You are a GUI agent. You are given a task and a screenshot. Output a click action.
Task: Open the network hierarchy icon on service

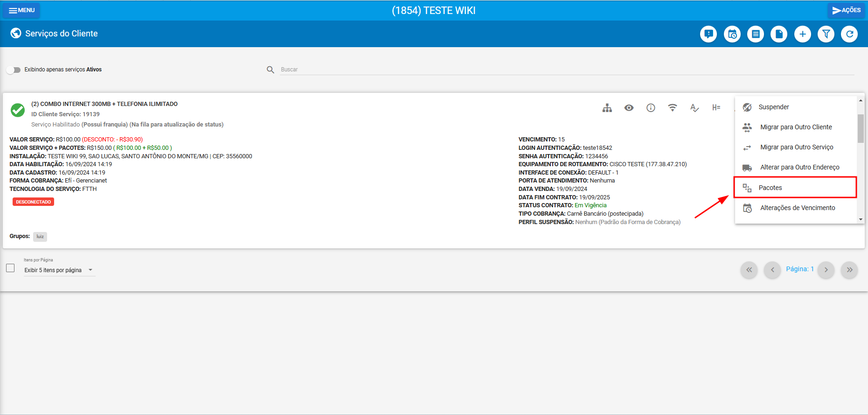coord(607,108)
